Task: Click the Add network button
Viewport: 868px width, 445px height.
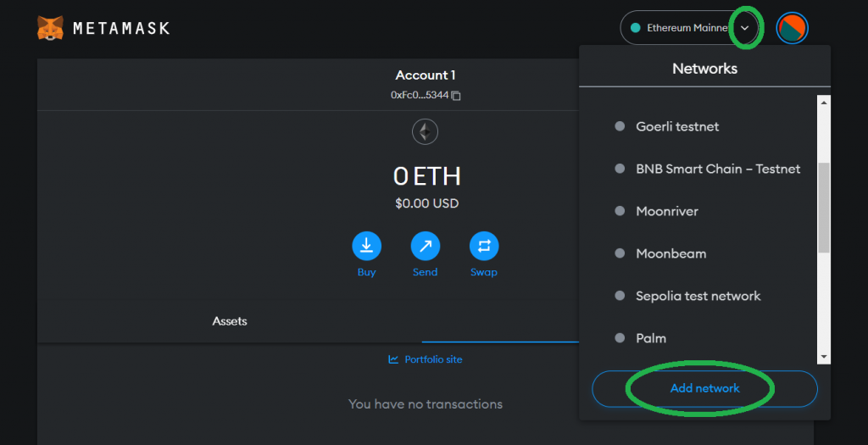Action: pos(704,388)
